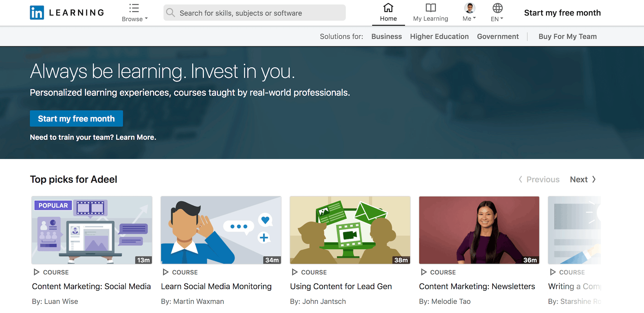Open the Home icon in navigation

click(388, 8)
